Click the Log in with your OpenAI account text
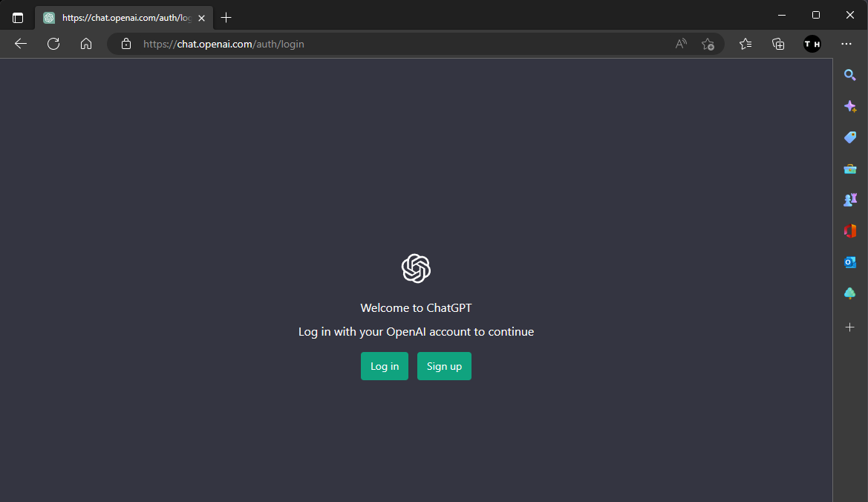 (416, 331)
